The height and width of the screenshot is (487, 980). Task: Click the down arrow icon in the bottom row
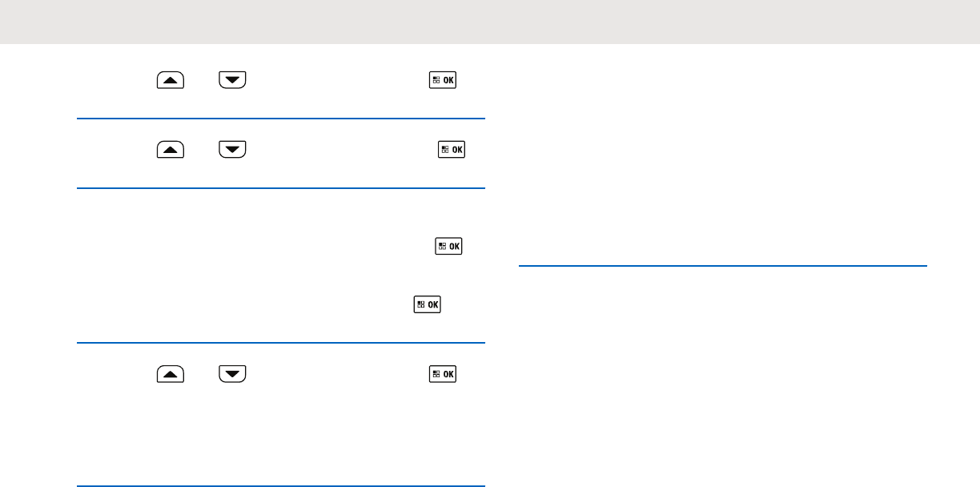(x=233, y=373)
